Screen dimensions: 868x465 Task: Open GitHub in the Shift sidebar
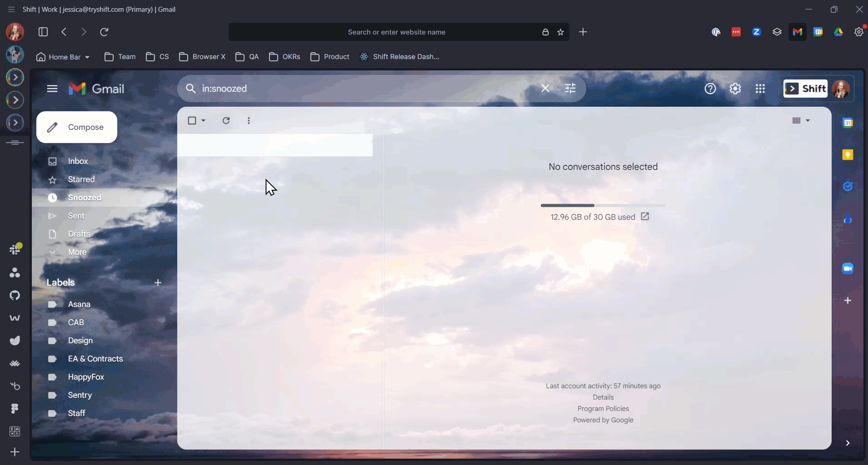(15, 295)
